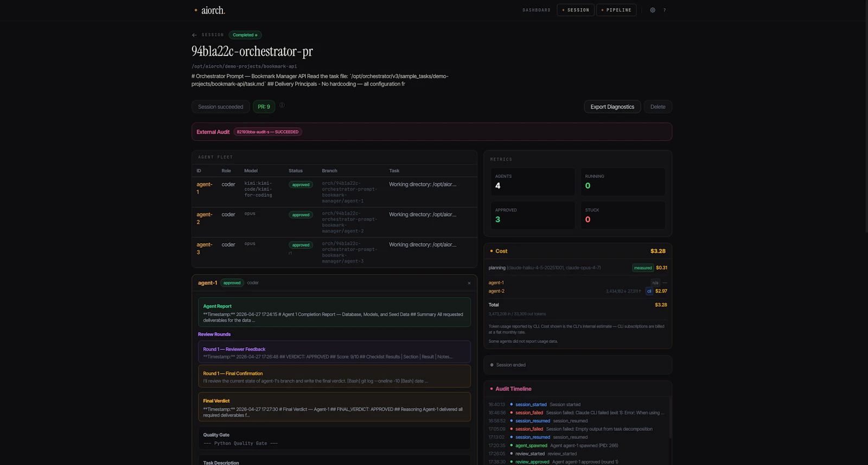Click the AGENTS 4 metric card
This screenshot has height=465, width=868.
pyautogui.click(x=533, y=182)
